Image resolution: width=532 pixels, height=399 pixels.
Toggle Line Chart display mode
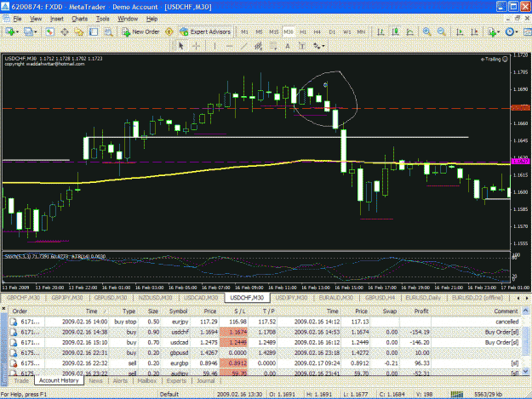410,31
